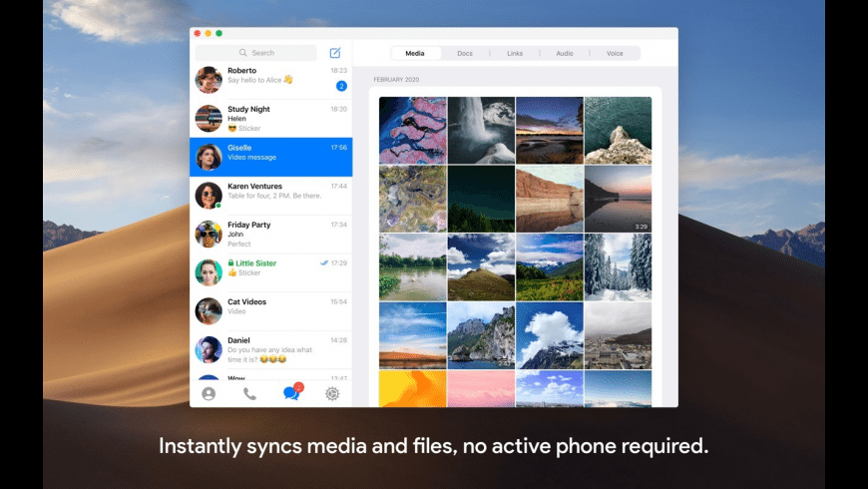
Task: Select chat 'Giselle'
Action: click(x=271, y=158)
